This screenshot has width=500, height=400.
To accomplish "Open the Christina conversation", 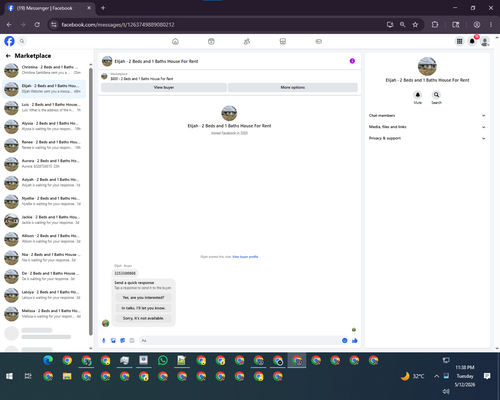I will click(44, 70).
